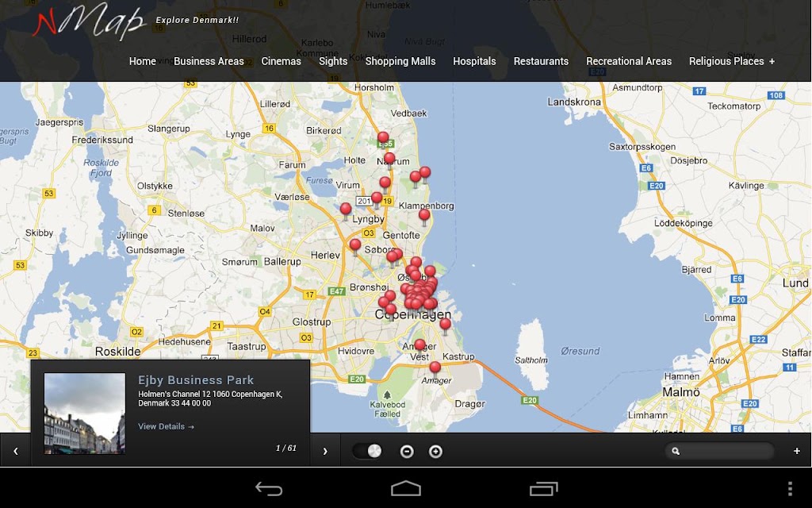Tap the Android recent apps button
This screenshot has width=812, height=508.
click(x=543, y=488)
